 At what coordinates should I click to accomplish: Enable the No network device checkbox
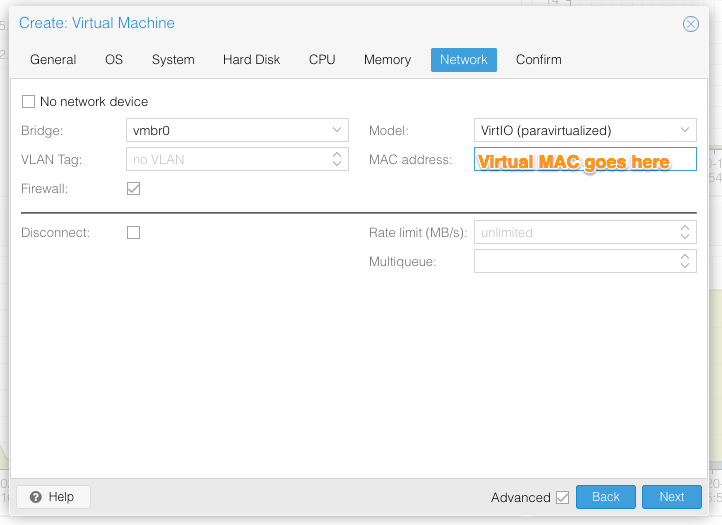[x=28, y=101]
